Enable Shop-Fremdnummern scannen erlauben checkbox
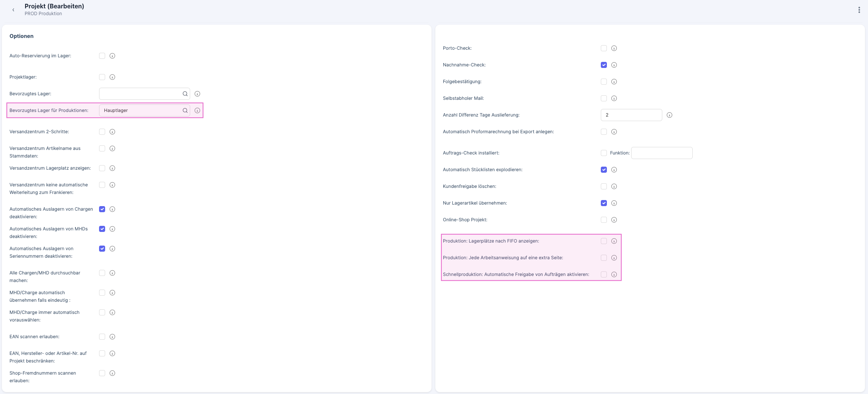Viewport: 868px width, 394px height. point(102,373)
